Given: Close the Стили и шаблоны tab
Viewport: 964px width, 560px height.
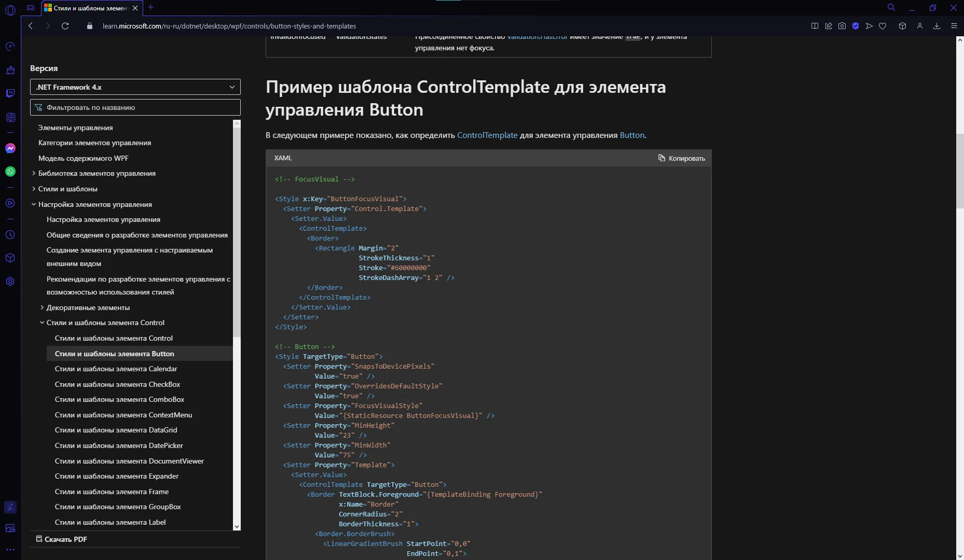Looking at the screenshot, I should point(135,8).
